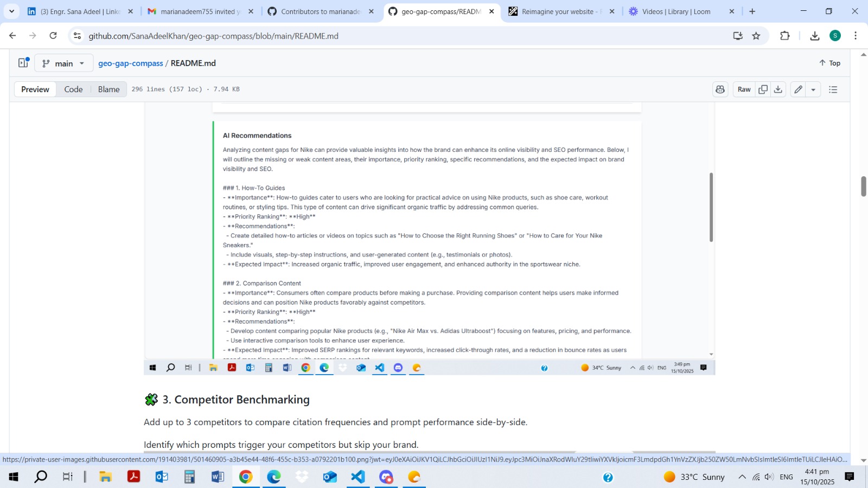Open the main branch dropdown
This screenshot has height=488, width=868.
point(64,63)
